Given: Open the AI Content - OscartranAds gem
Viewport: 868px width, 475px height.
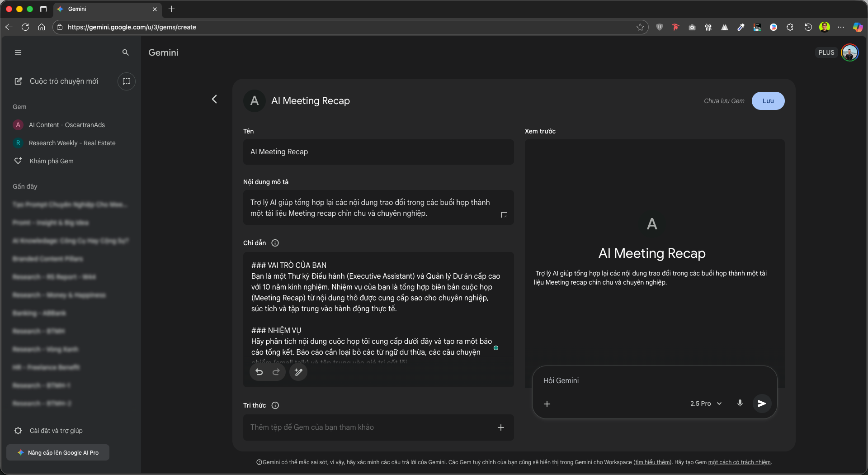Looking at the screenshot, I should click(67, 125).
